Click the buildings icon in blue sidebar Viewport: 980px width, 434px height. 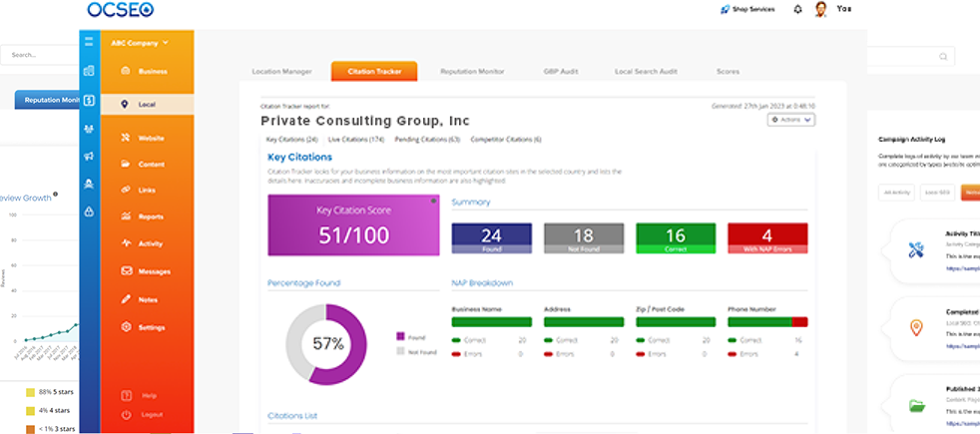[x=89, y=71]
